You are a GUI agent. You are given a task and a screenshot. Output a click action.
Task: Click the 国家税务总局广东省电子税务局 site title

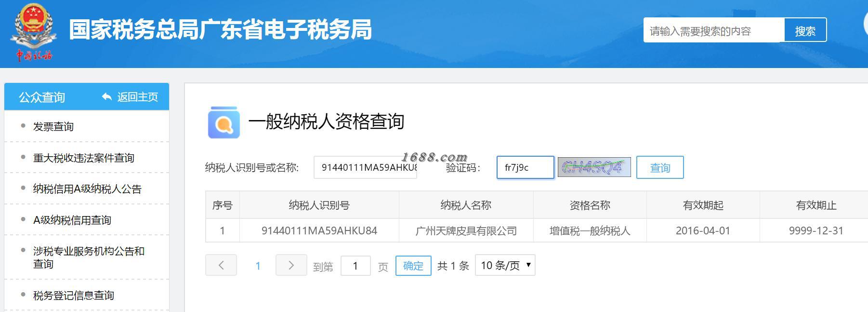point(221,29)
